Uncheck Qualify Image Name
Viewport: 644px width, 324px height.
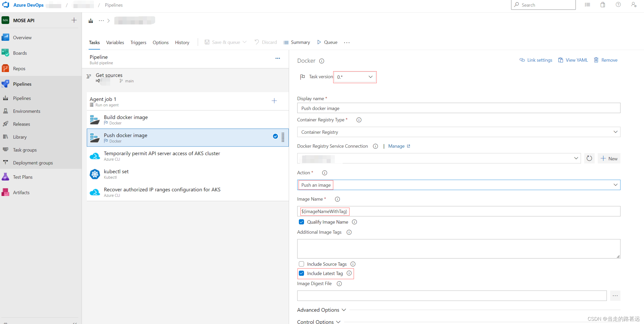click(301, 222)
